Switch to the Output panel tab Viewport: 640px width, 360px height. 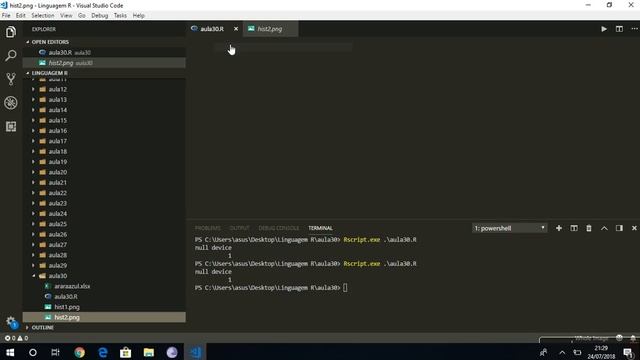click(239, 228)
